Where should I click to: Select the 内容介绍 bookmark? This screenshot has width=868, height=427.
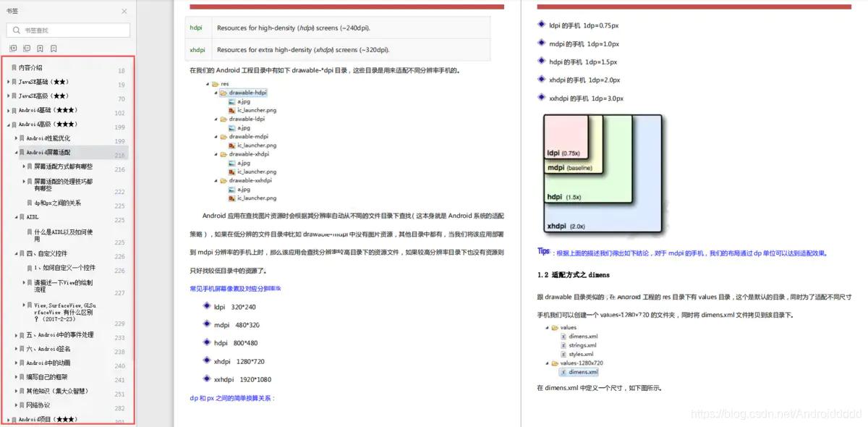pos(33,69)
